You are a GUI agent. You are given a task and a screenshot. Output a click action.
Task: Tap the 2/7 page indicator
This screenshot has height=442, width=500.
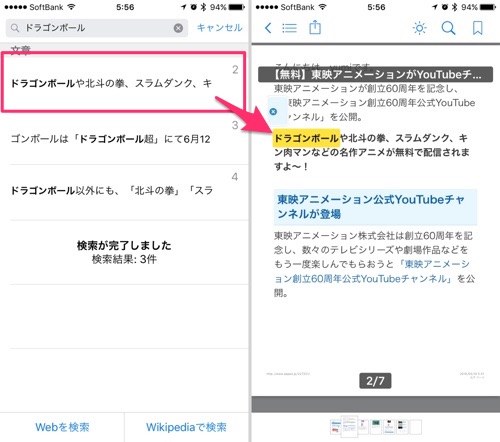pos(375,381)
